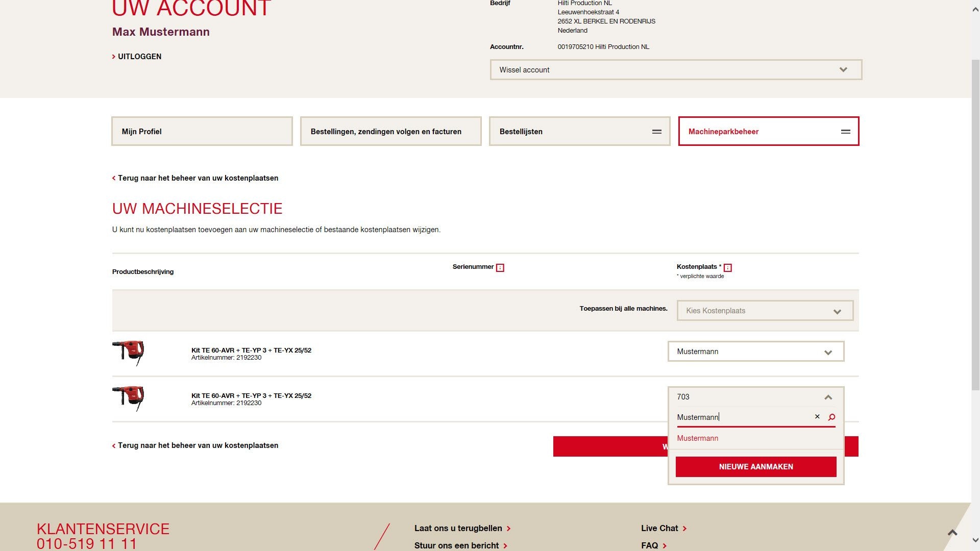The height and width of the screenshot is (551, 980).
Task: Click the hamburger icon on Machineparkbeheer
Action: 846,132
